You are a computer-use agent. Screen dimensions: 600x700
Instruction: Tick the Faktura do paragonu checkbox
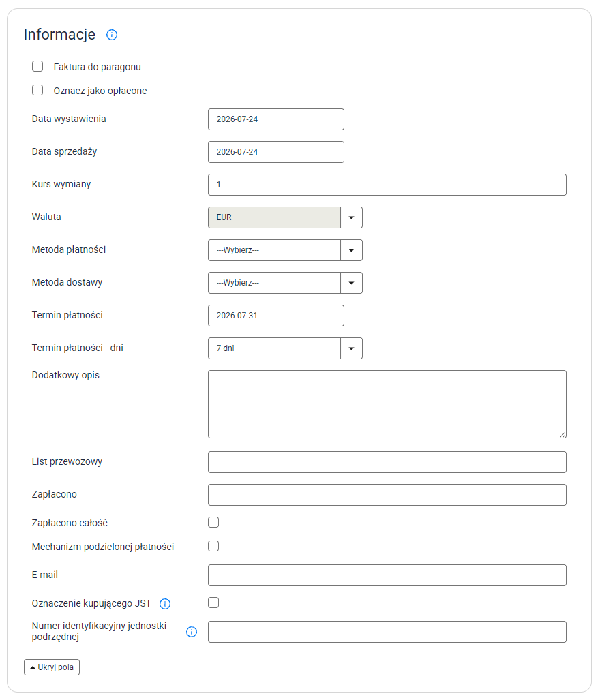coord(37,67)
